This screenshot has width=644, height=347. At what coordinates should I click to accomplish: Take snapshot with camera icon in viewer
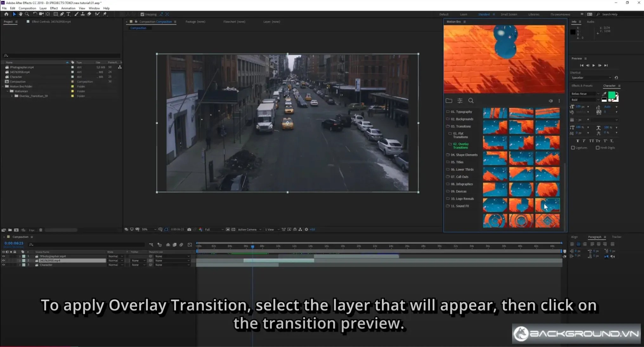pyautogui.click(x=189, y=229)
